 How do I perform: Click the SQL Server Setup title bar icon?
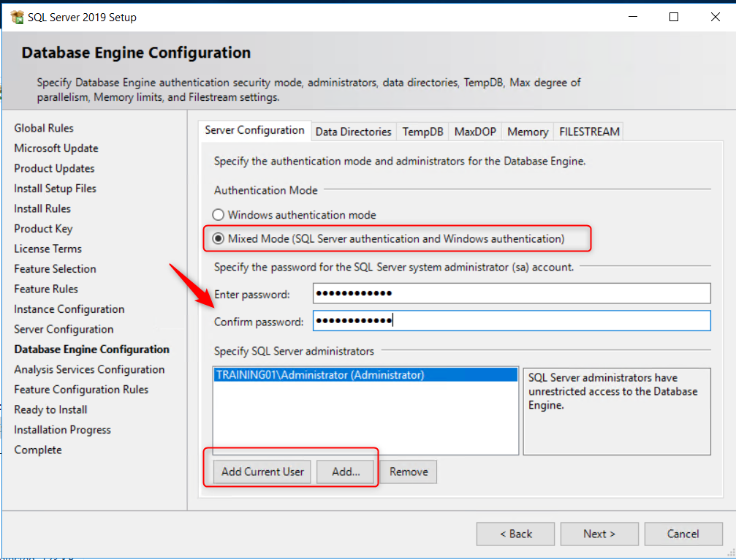point(18,18)
